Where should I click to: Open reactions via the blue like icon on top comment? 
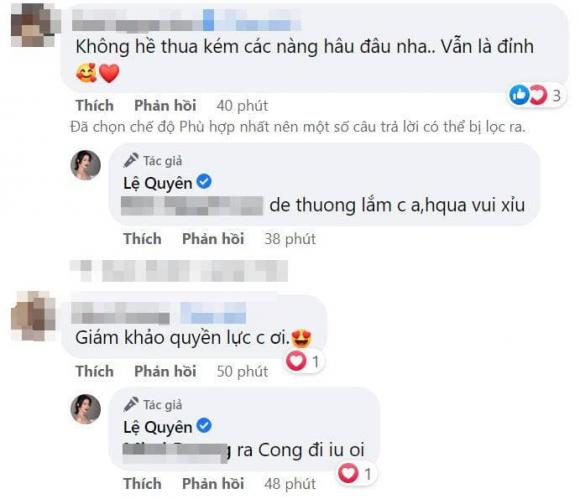(x=519, y=95)
